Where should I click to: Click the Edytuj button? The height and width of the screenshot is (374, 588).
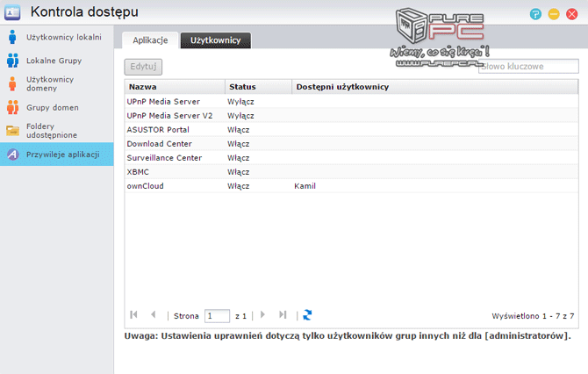pyautogui.click(x=143, y=67)
